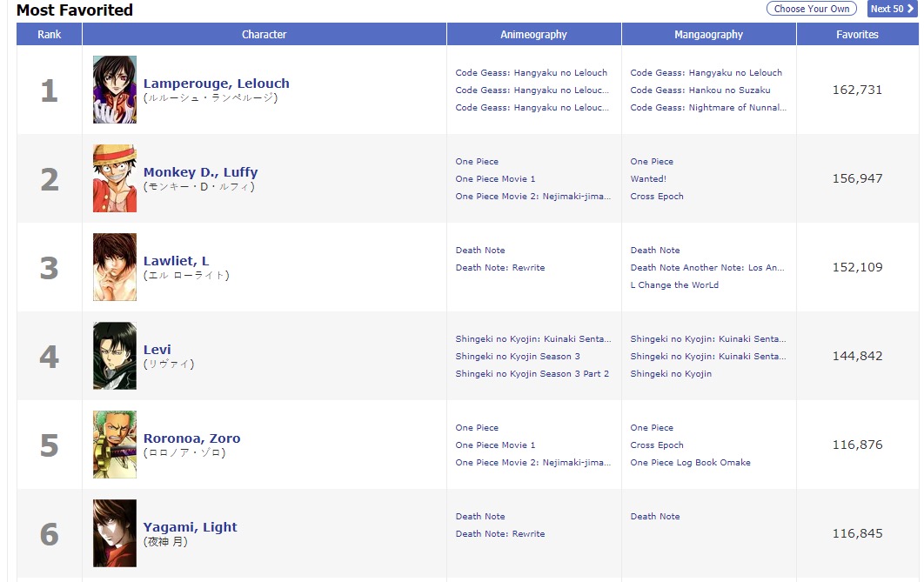Open Death Note Another Note manga link
924x582 pixels.
[x=707, y=267]
